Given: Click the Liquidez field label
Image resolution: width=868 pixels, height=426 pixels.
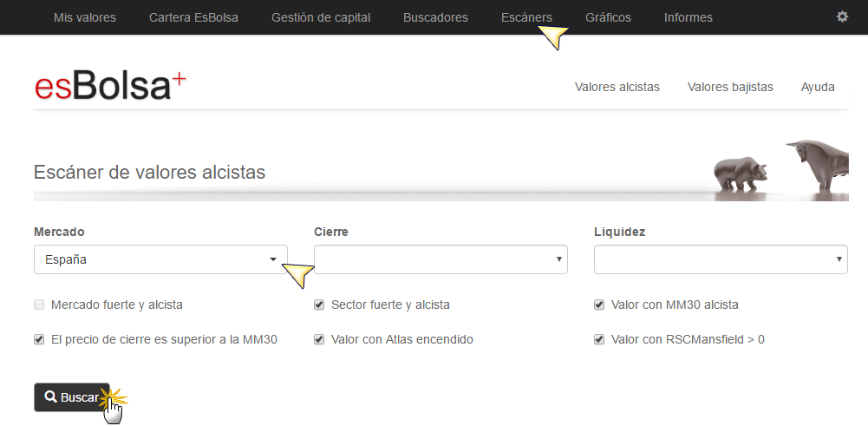Looking at the screenshot, I should pos(619,232).
